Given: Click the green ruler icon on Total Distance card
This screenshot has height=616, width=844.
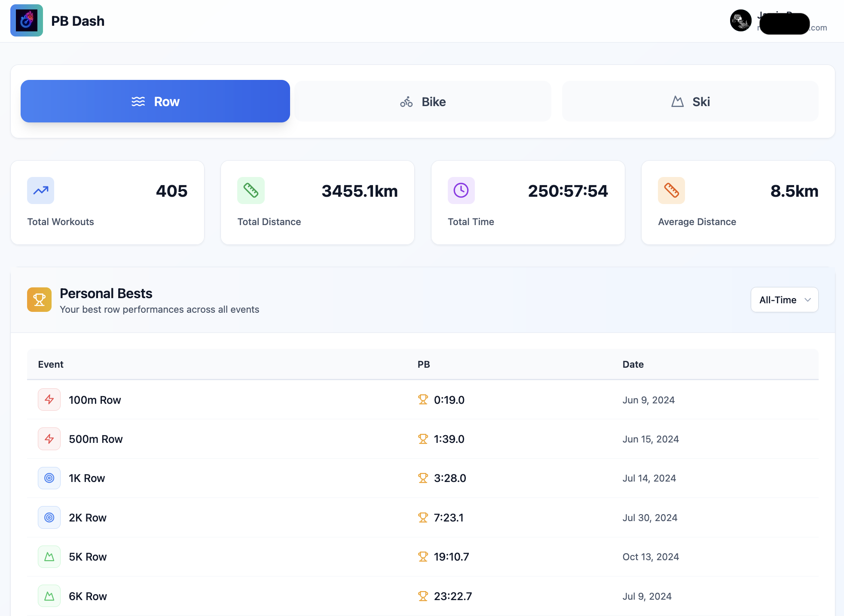Looking at the screenshot, I should click(251, 190).
